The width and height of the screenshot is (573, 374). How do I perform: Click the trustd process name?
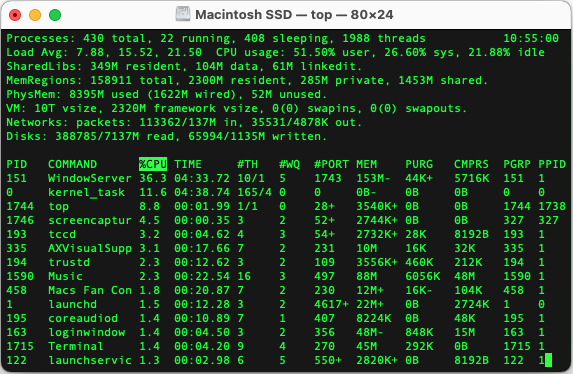(x=69, y=262)
